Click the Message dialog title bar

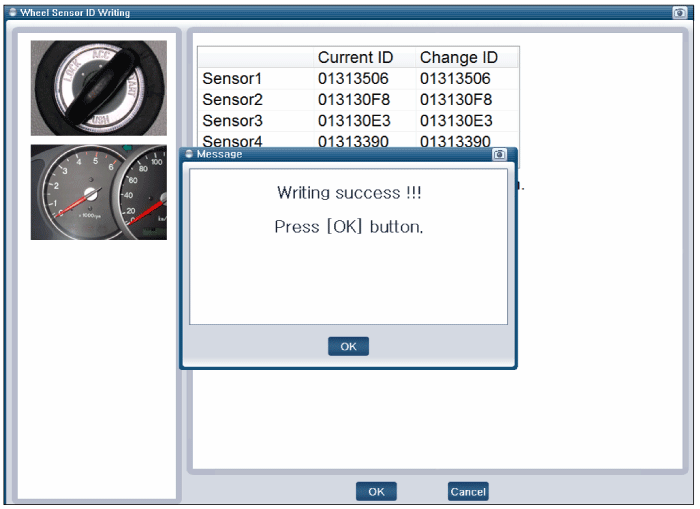(340, 155)
